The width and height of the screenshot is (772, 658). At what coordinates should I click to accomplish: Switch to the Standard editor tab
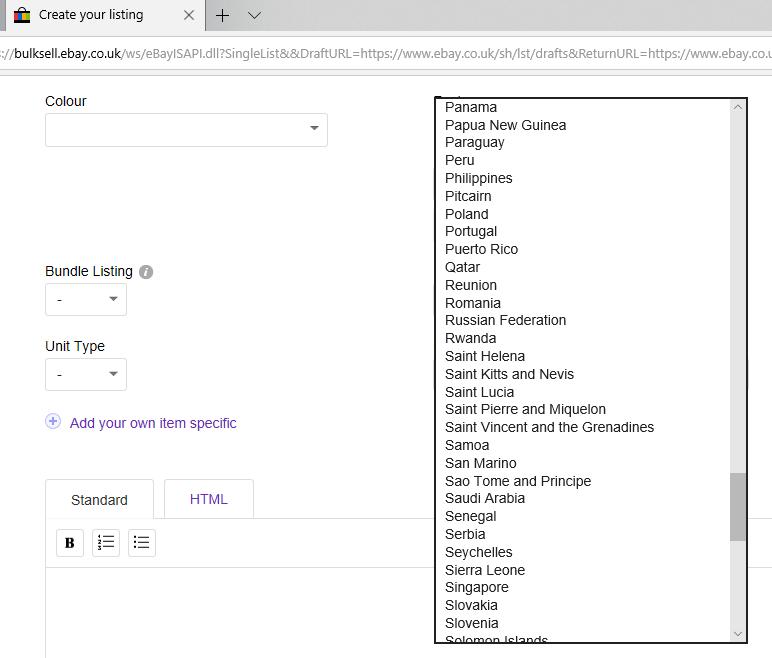click(x=99, y=499)
